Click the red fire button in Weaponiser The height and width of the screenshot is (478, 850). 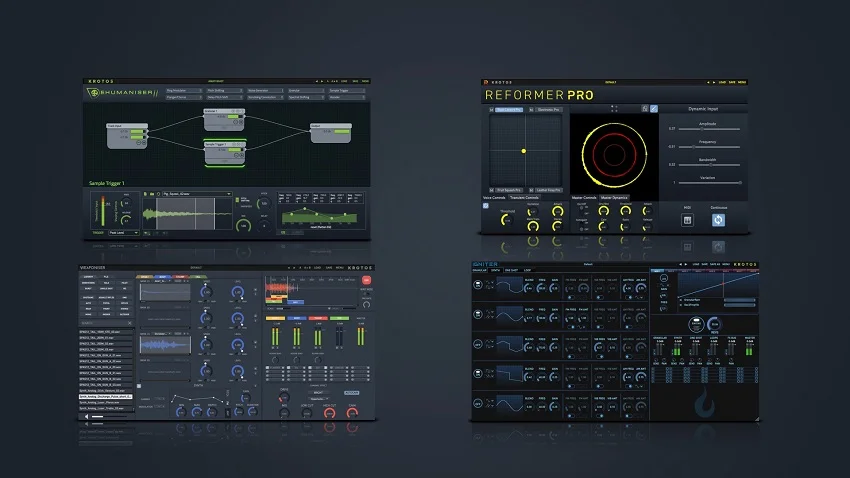pos(366,280)
